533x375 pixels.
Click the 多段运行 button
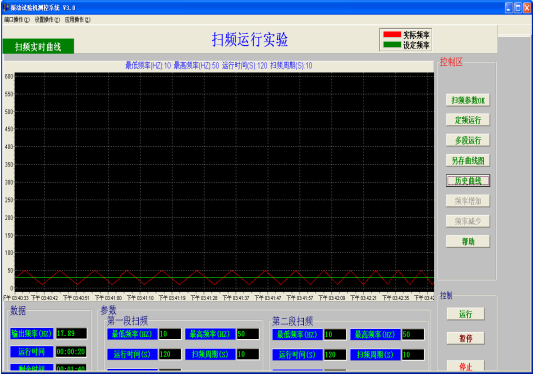tap(468, 140)
